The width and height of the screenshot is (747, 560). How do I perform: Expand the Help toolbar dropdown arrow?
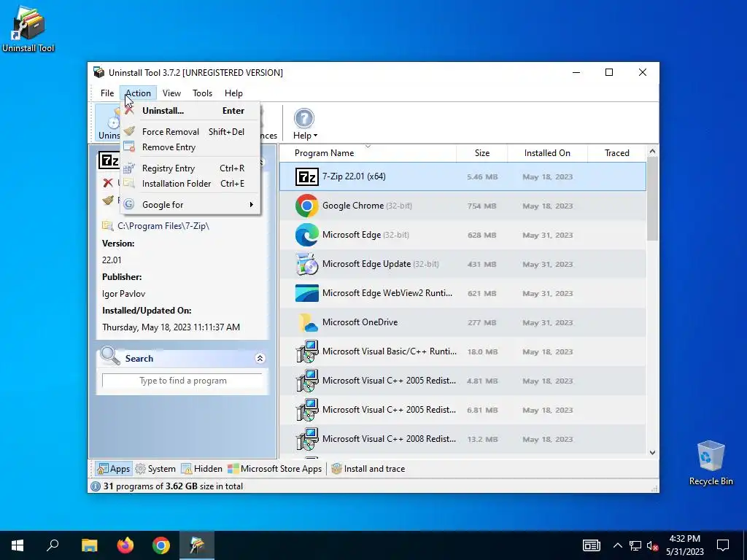[x=315, y=136]
